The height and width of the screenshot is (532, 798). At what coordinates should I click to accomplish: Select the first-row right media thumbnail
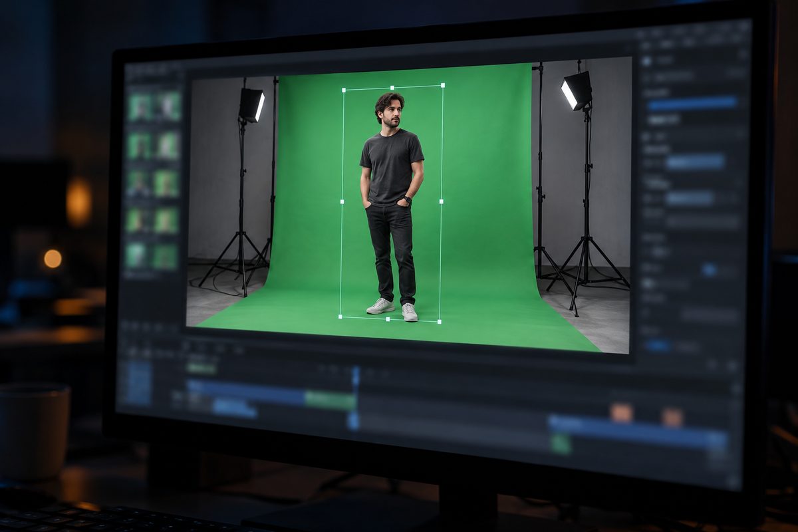coord(169,106)
